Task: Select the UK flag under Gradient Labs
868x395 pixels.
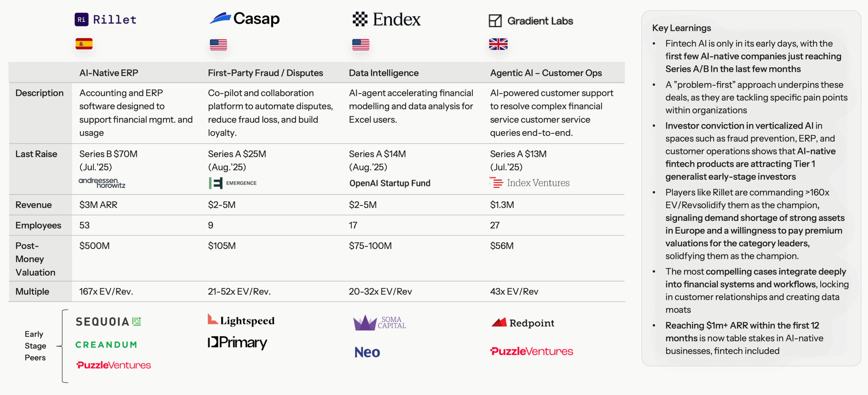Action: click(498, 44)
